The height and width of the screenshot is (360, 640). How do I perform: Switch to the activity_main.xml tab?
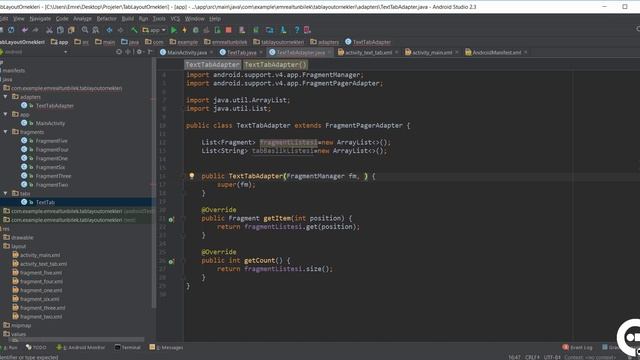click(432, 52)
